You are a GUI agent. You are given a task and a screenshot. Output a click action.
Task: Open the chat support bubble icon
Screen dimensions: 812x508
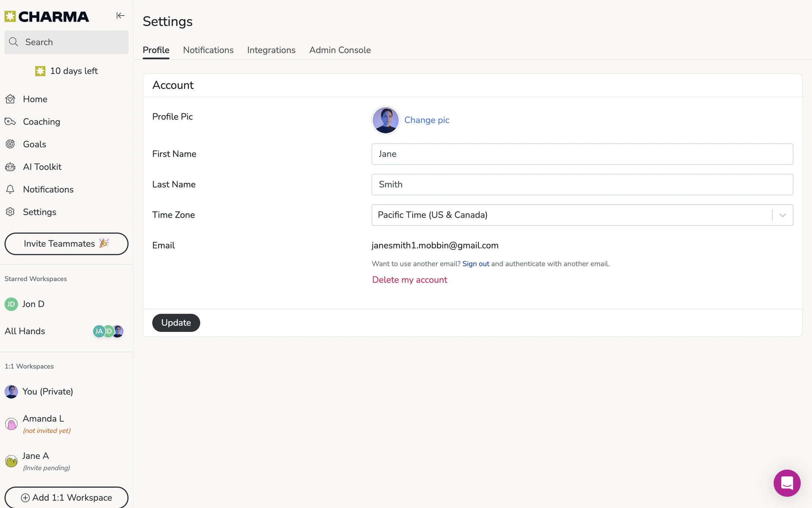point(787,483)
